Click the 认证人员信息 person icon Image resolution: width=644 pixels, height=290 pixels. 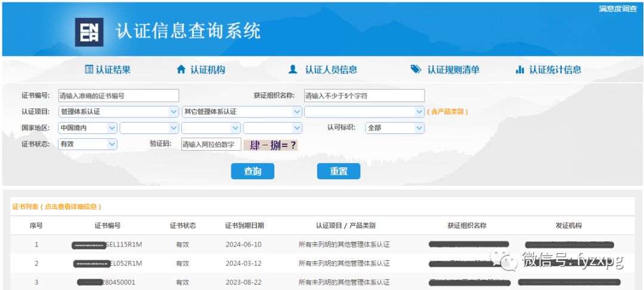click(293, 70)
